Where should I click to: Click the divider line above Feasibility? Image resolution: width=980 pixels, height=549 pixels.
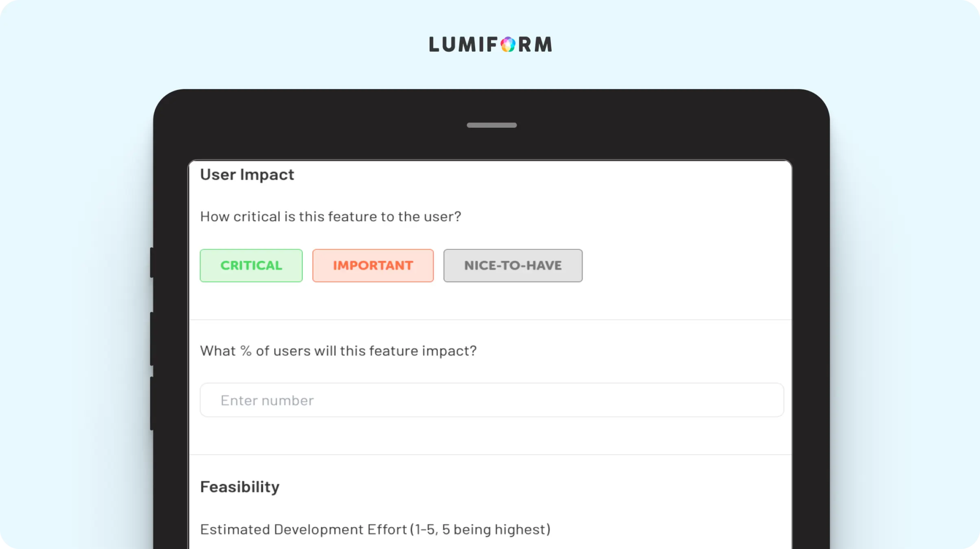(490, 454)
